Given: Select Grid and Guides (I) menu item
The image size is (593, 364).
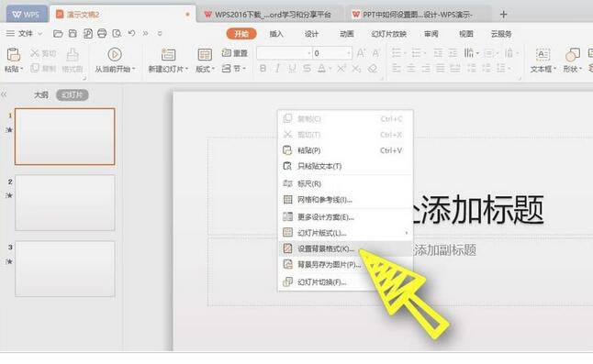Looking at the screenshot, I should pos(345,199).
